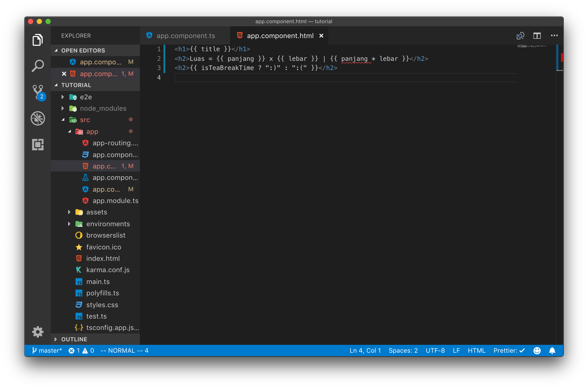Open the Search view icon
Screen dimensions: 588x389
click(38, 66)
